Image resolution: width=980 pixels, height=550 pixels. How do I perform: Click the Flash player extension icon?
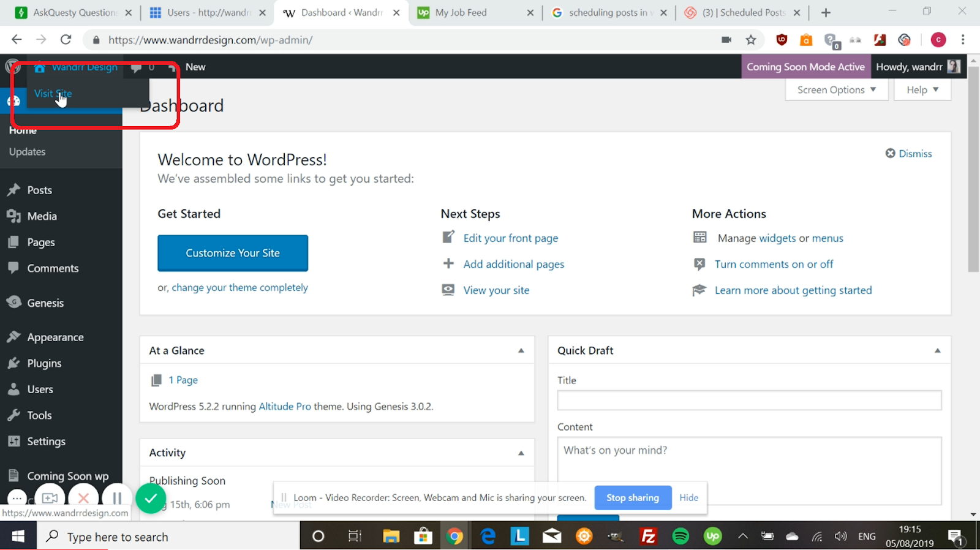[x=880, y=40]
